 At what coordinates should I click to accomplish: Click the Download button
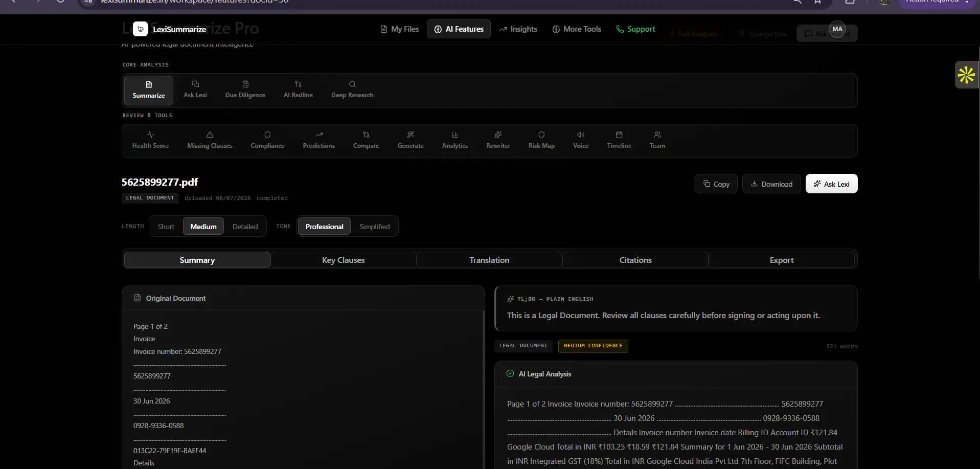(x=771, y=184)
